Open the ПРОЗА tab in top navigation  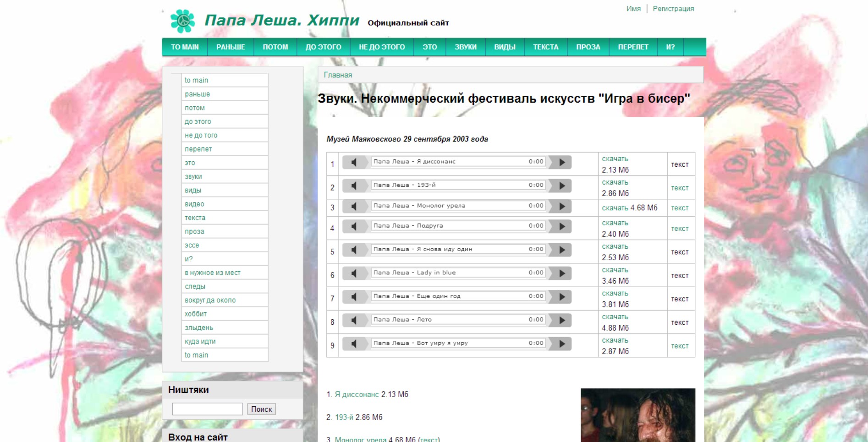588,47
